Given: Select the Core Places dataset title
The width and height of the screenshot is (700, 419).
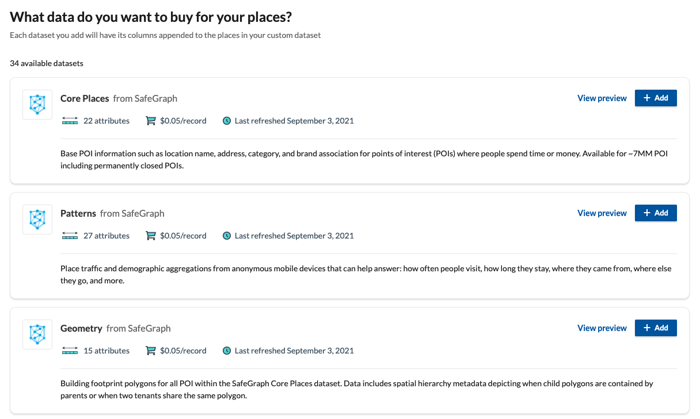Looking at the screenshot, I should [84, 99].
